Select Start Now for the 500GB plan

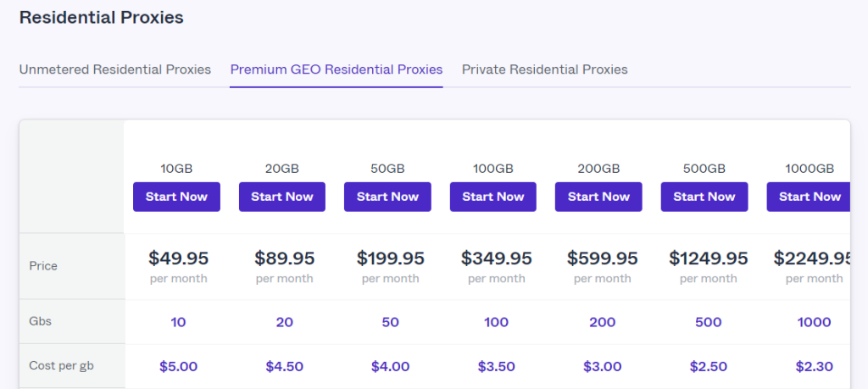(704, 197)
